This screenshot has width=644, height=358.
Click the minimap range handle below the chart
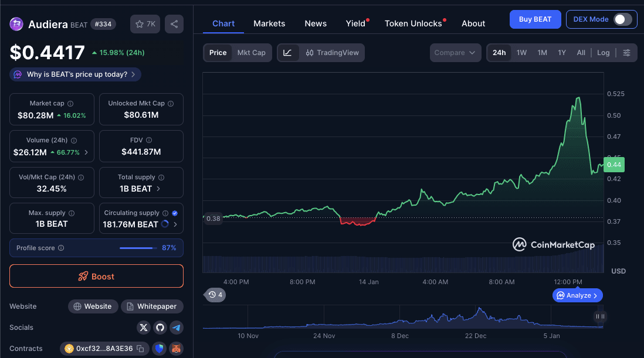(x=599, y=316)
